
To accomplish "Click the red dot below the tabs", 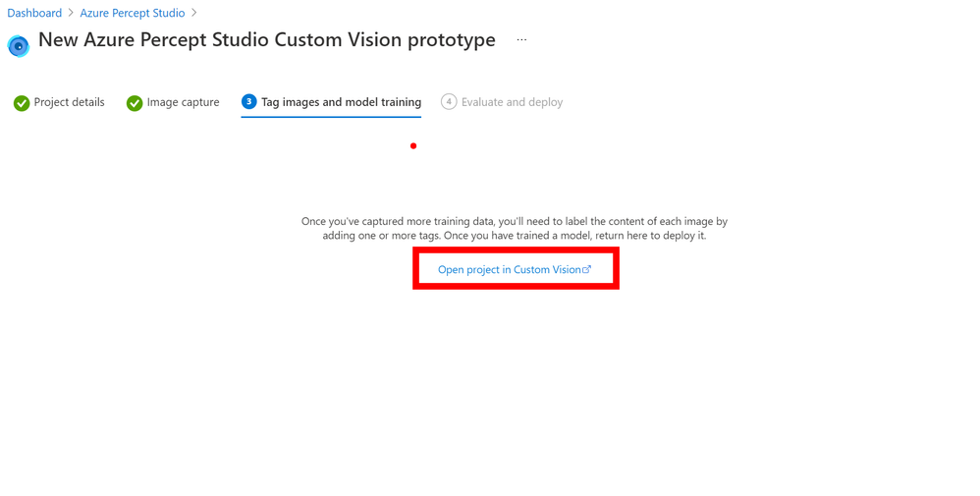I will point(413,145).
